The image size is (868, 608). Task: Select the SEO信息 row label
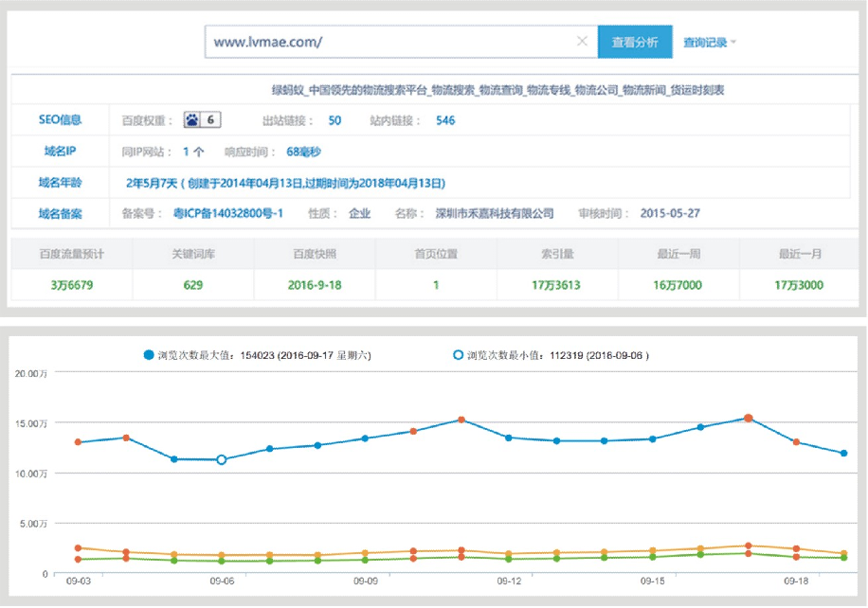pos(60,119)
